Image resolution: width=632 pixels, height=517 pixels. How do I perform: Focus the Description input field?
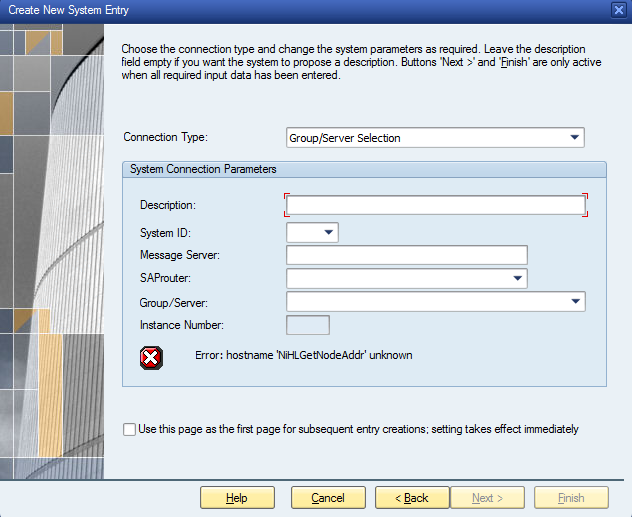point(436,205)
